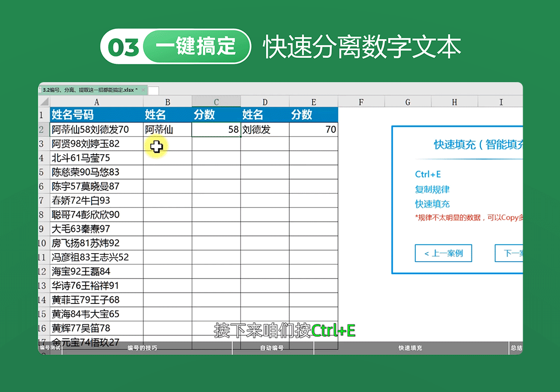The image size is (560, 392).
Task: Click the 姓名号码 header cell
Action: [x=97, y=114]
